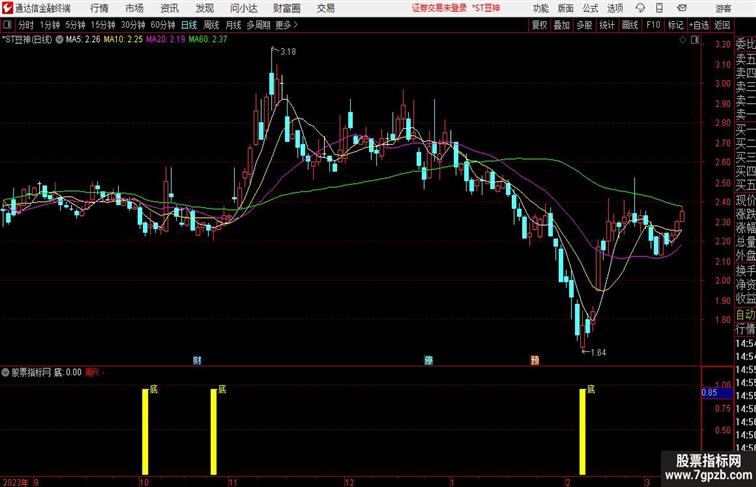This screenshot has width=756, height=487.
Task: Expand the main chart indicator dropdown arrow
Action: (59, 40)
